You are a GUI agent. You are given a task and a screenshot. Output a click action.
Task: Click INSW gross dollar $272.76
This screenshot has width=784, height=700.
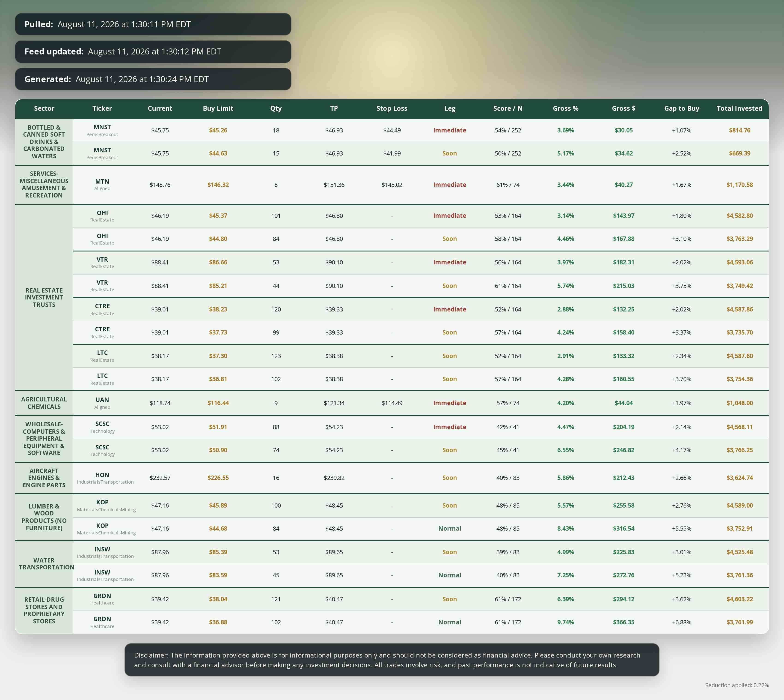coord(624,575)
